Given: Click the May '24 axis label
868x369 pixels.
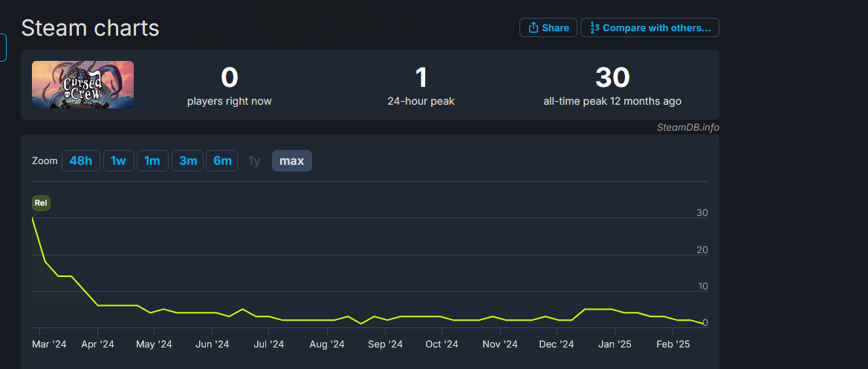Looking at the screenshot, I should [x=154, y=344].
